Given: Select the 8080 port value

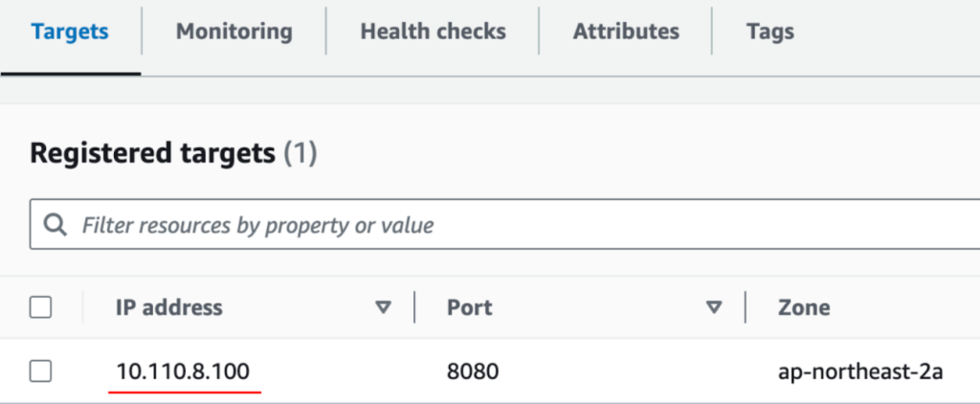Looking at the screenshot, I should pos(473,370).
